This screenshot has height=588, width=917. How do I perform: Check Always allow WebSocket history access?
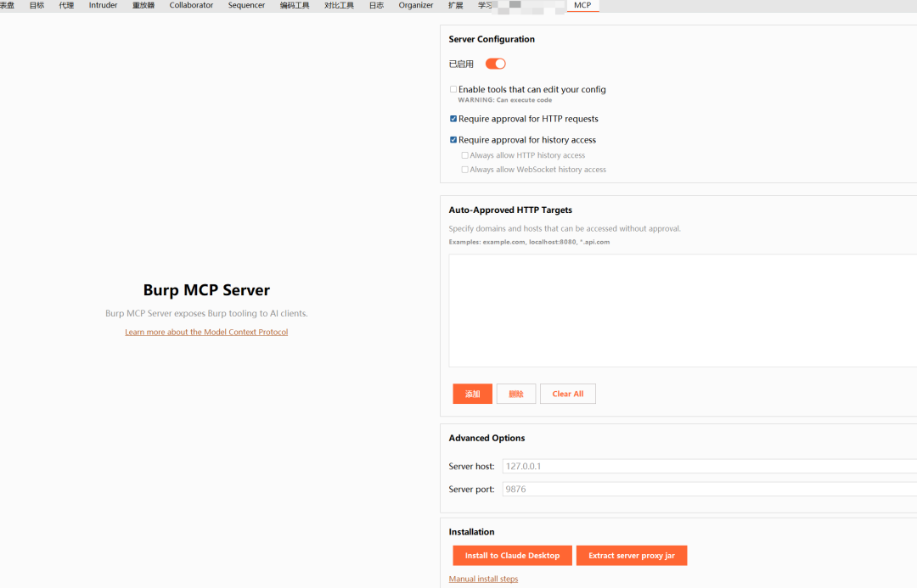click(465, 170)
